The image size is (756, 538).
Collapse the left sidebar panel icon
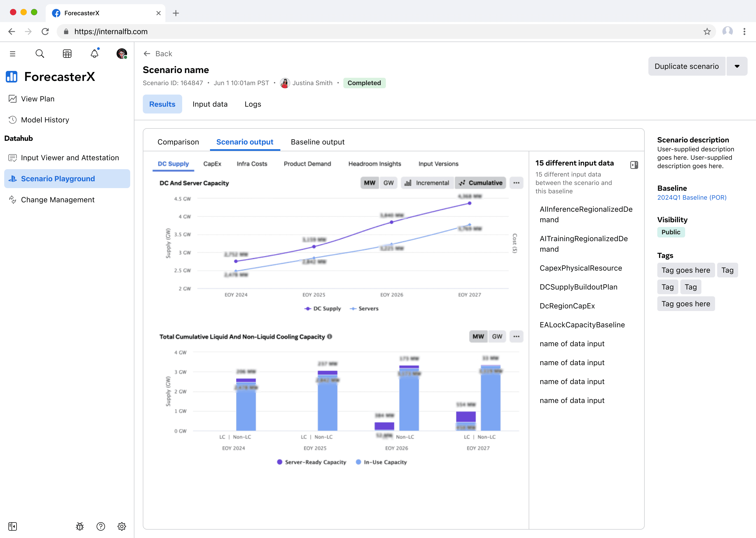click(13, 526)
